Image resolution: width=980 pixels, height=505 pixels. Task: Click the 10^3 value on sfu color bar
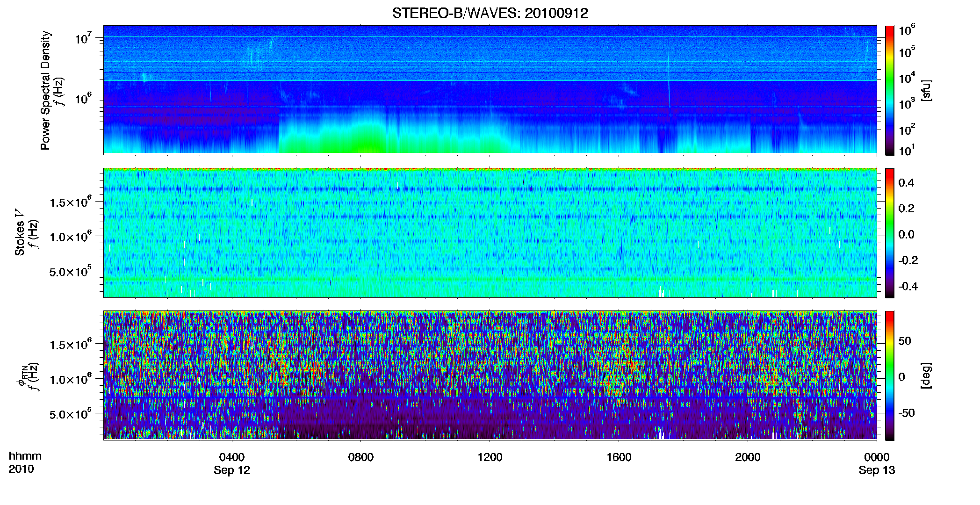(907, 104)
